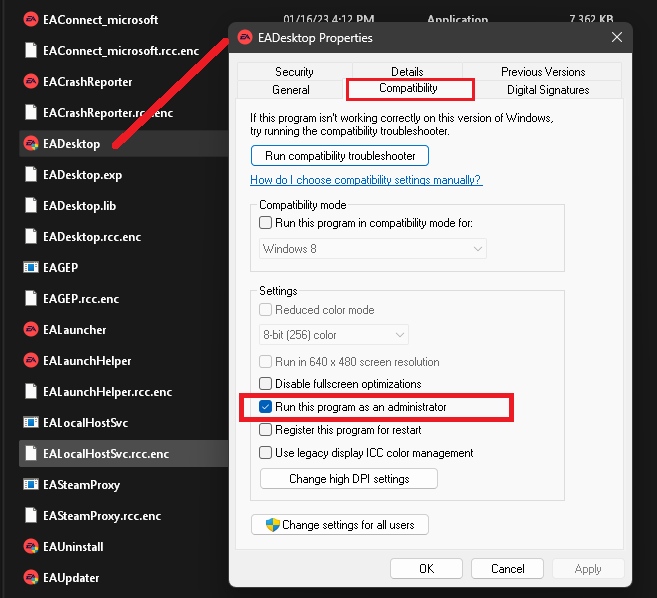Toggle the Reduced color mode checkbox

tap(265, 310)
